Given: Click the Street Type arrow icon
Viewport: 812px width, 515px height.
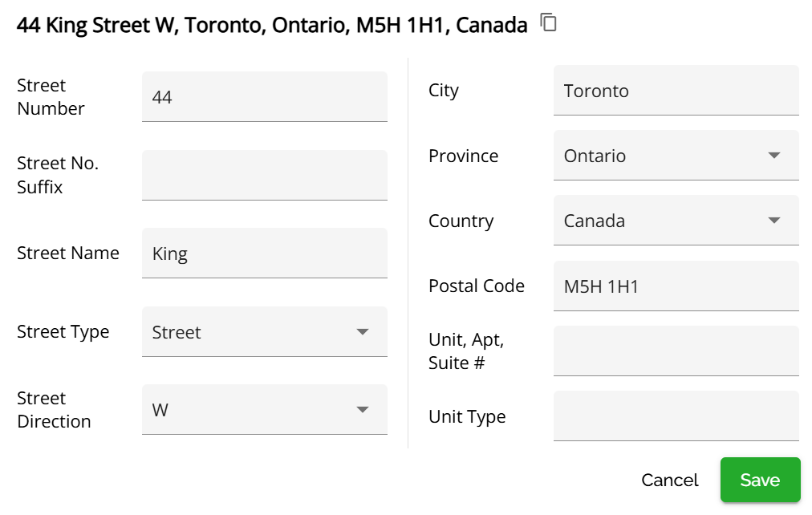Looking at the screenshot, I should click(x=363, y=331).
